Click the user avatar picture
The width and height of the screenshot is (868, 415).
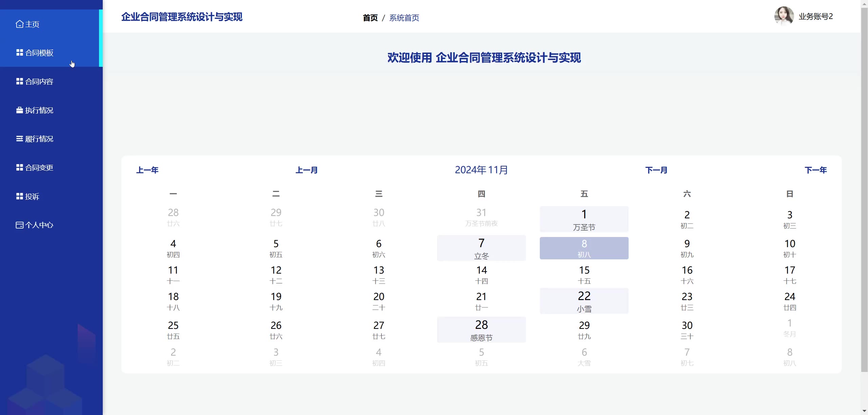784,16
